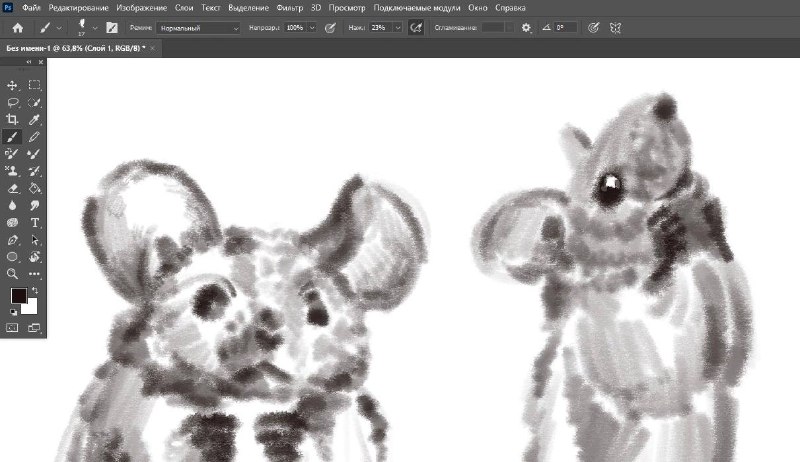800x462 pixels.
Task: Select the Move tool
Action: [13, 85]
